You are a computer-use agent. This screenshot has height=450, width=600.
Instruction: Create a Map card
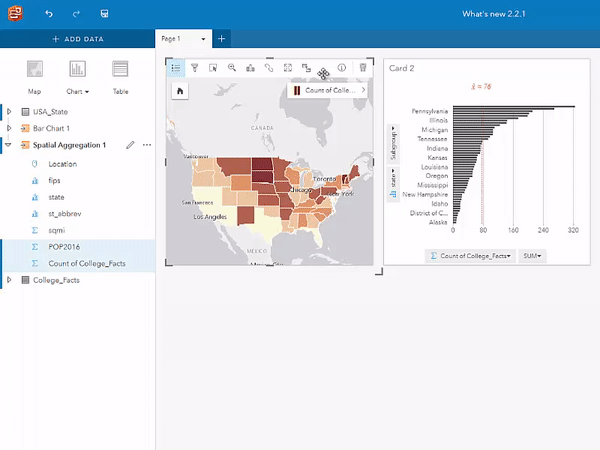tap(34, 77)
